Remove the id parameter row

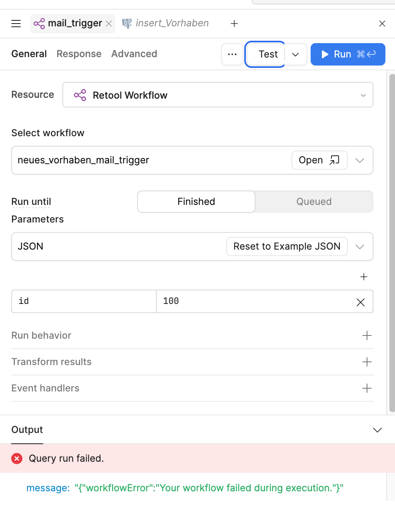[360, 302]
